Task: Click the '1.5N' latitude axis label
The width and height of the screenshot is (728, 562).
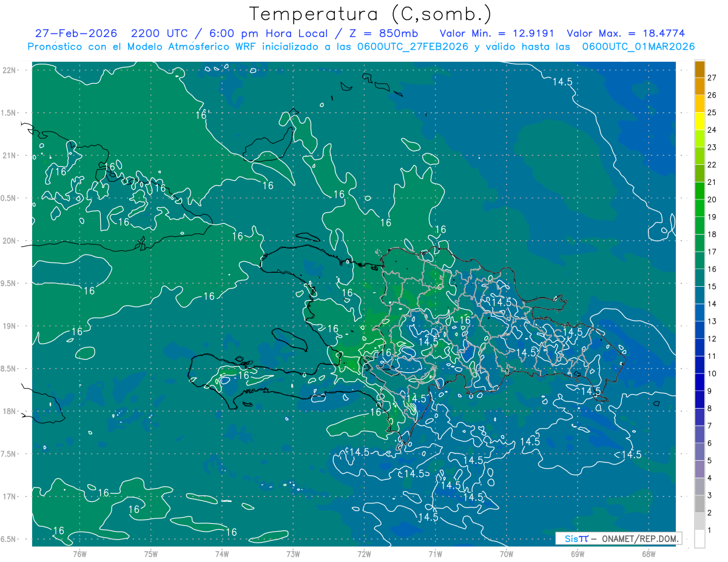Action: pyautogui.click(x=9, y=113)
